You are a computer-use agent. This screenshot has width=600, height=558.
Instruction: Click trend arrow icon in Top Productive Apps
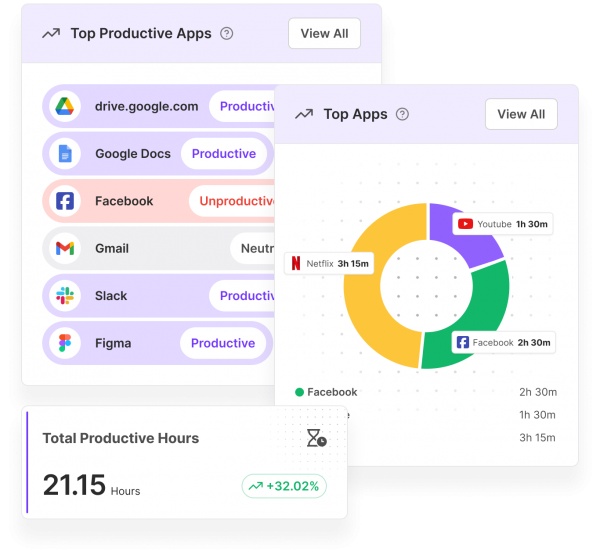(x=51, y=34)
